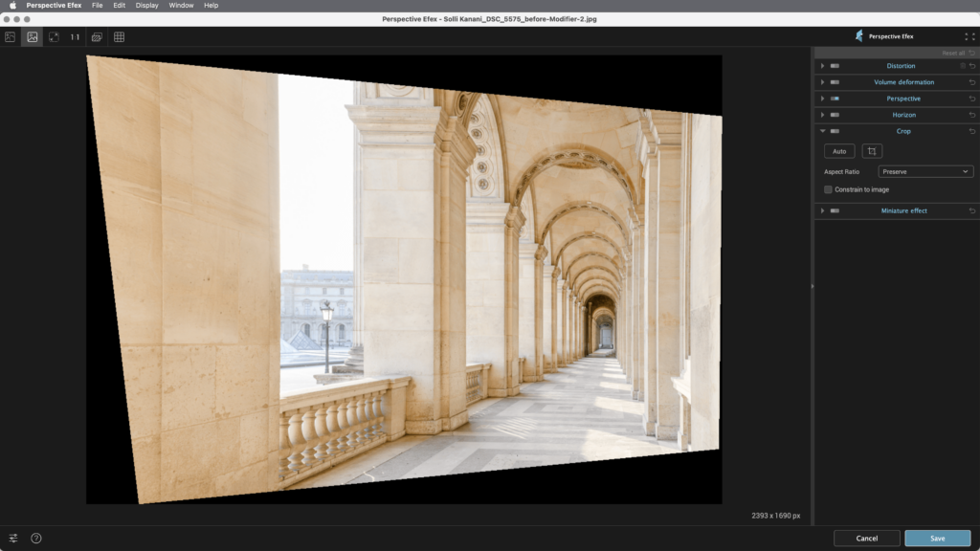Expand the Perspective section

point(822,99)
